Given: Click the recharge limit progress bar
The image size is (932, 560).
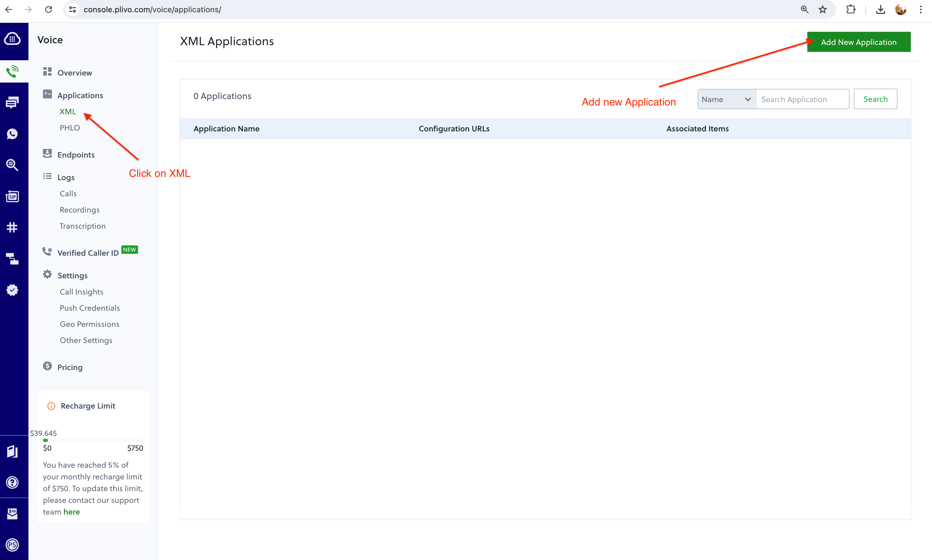Looking at the screenshot, I should click(x=93, y=440).
